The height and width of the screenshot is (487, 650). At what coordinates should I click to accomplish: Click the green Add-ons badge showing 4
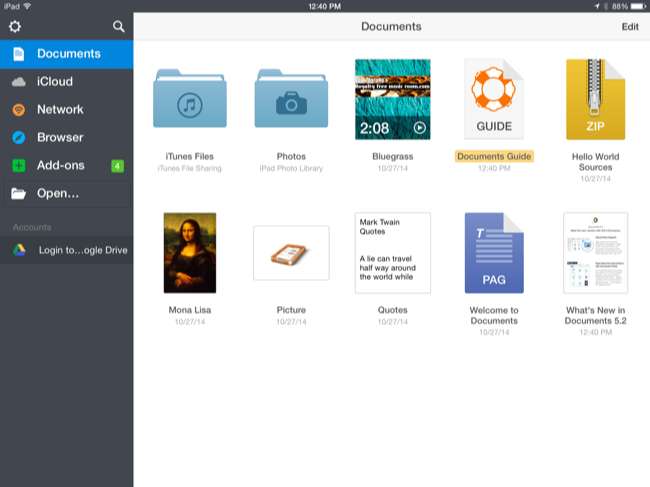(118, 165)
